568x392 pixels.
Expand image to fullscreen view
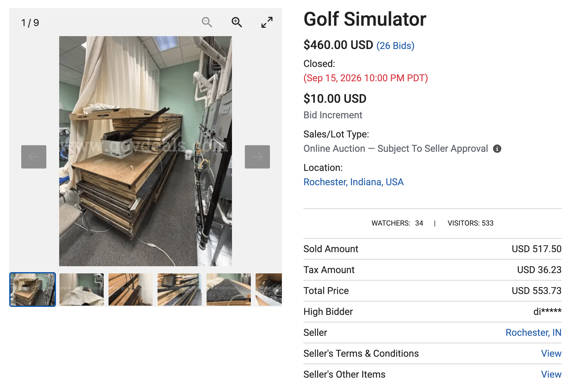(267, 22)
